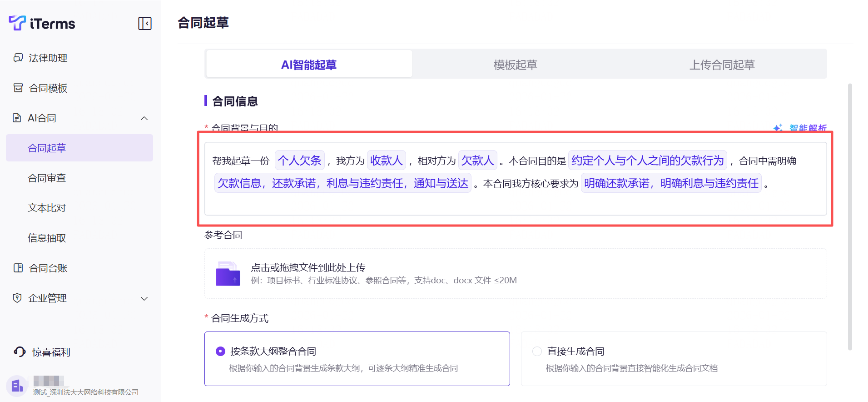Expand the 企业管理 menu chevron

144,298
